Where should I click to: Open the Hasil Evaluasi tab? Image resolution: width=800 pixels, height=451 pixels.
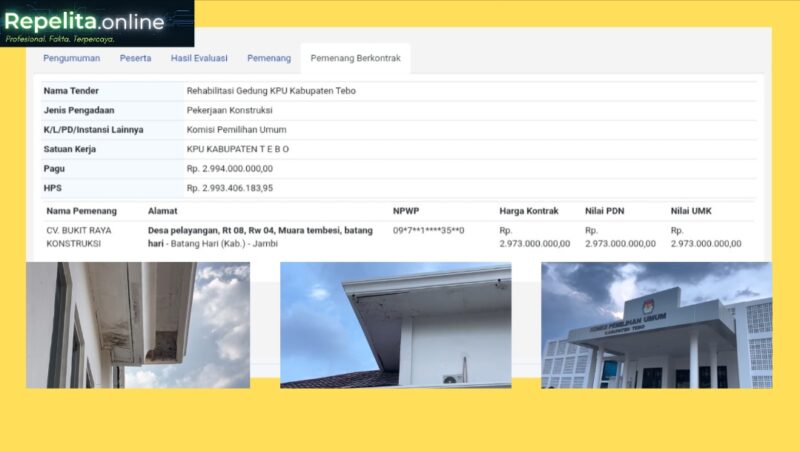click(199, 58)
